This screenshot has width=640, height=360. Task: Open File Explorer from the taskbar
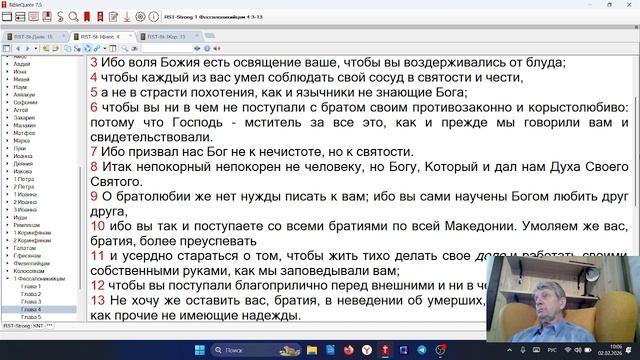(312, 350)
